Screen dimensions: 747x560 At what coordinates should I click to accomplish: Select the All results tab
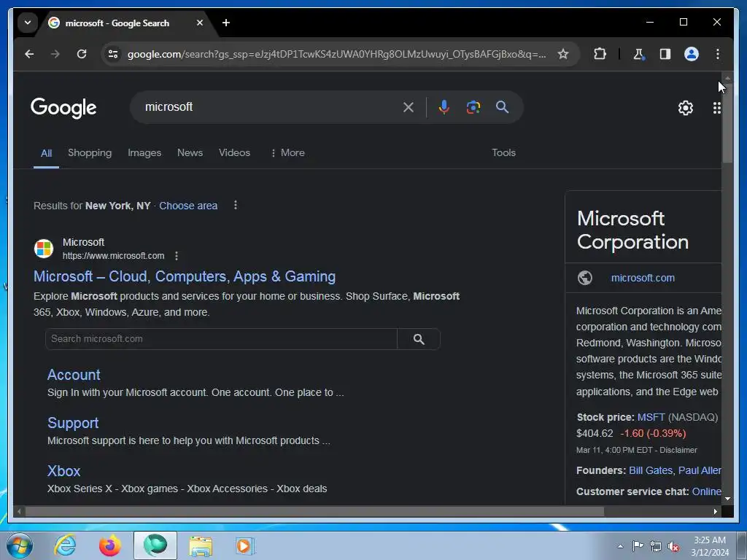point(46,153)
